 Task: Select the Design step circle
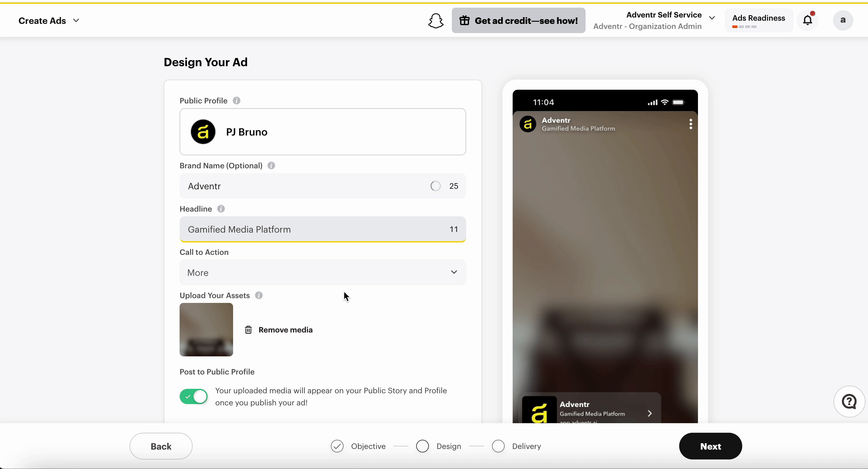422,446
